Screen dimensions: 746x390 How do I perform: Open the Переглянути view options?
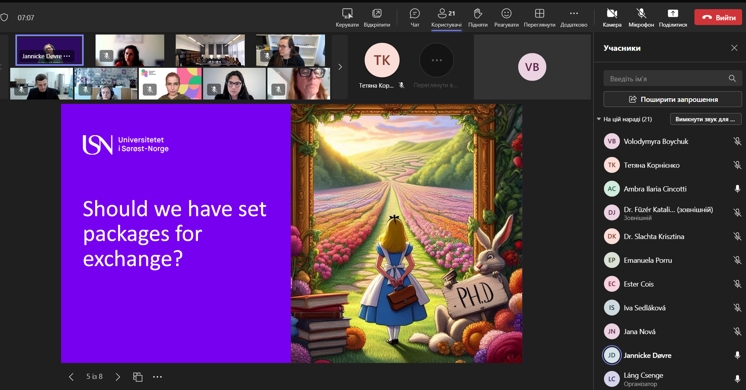pyautogui.click(x=539, y=17)
